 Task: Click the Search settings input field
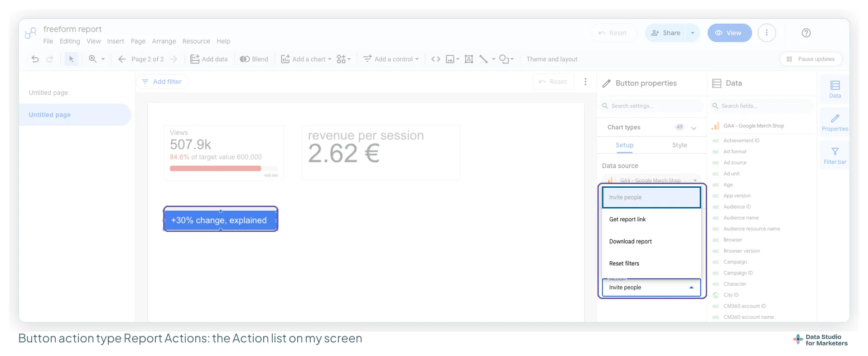(651, 106)
